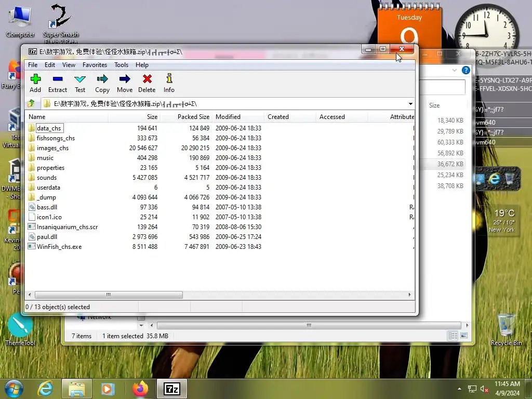This screenshot has width=532, height=399.
Task: Open the Edit menu
Action: 49,65
